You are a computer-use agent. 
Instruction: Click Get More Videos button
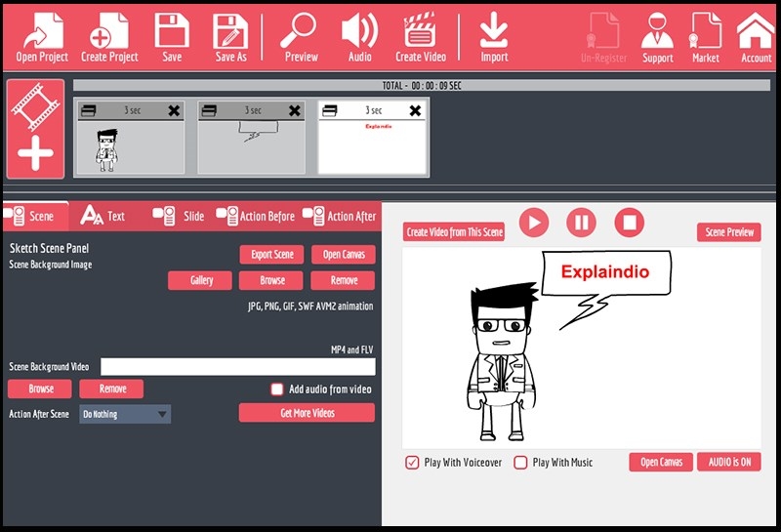click(x=307, y=413)
